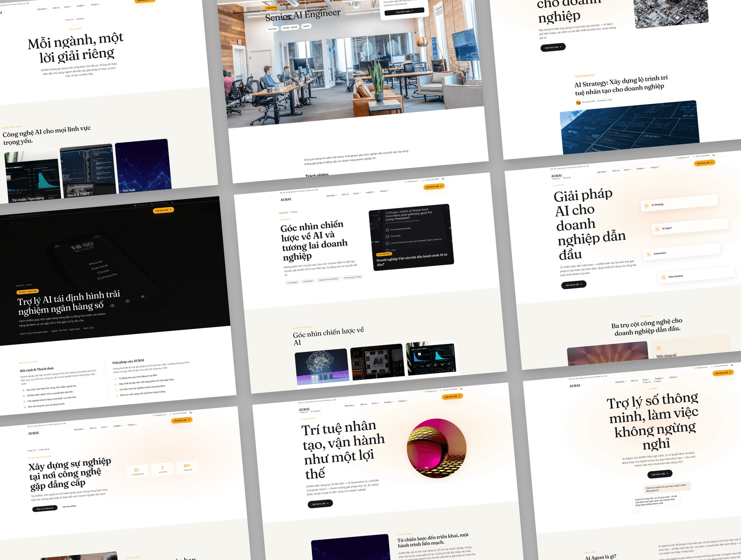Select Dịch vụ in the 'Xây dựng sự nghiệp' page nav
The image size is (741, 560).
[x=93, y=428]
